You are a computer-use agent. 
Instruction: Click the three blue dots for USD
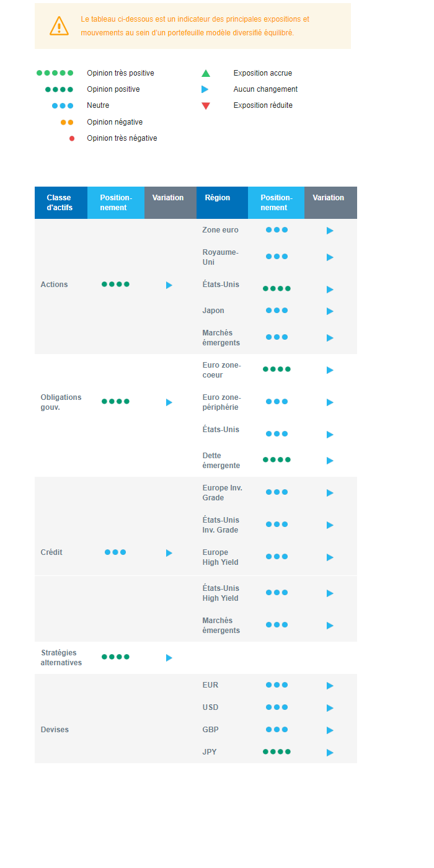pyautogui.click(x=277, y=707)
